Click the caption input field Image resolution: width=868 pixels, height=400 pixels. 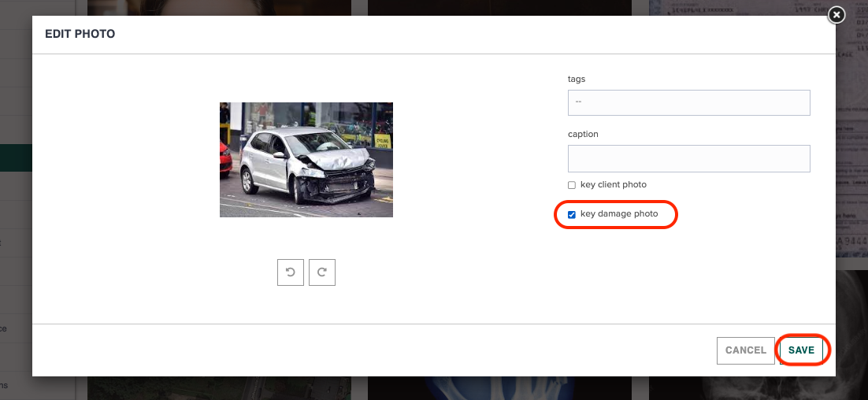[x=688, y=159]
